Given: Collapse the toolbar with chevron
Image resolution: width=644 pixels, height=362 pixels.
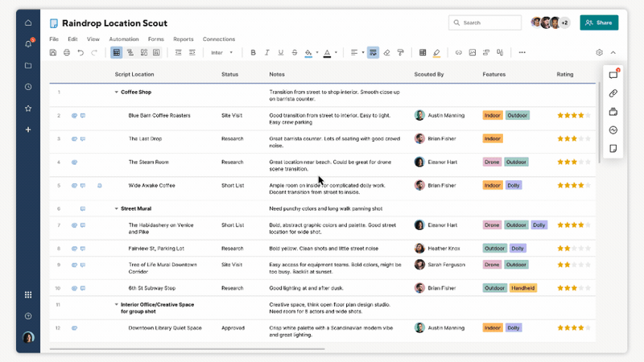Looking at the screenshot, I should click(613, 52).
